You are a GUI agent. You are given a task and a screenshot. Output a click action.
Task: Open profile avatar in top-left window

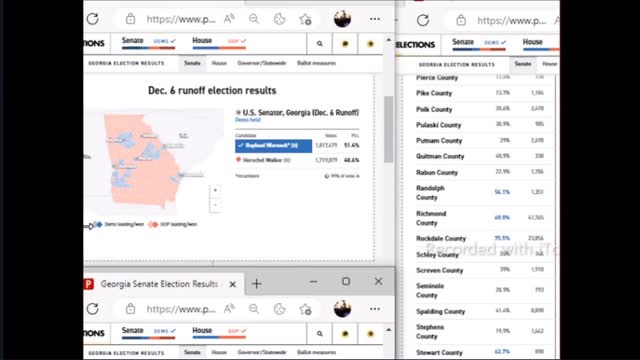(x=342, y=19)
